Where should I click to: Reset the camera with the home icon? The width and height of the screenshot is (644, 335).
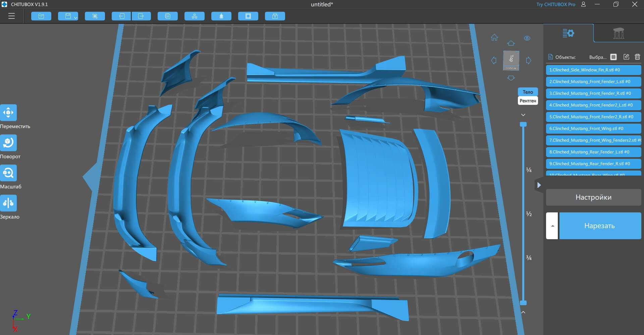[x=494, y=38]
